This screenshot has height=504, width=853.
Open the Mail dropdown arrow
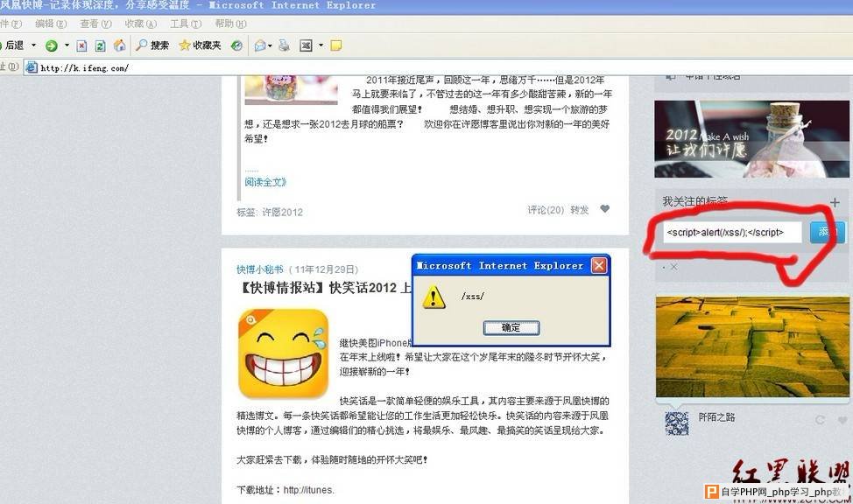(270, 45)
